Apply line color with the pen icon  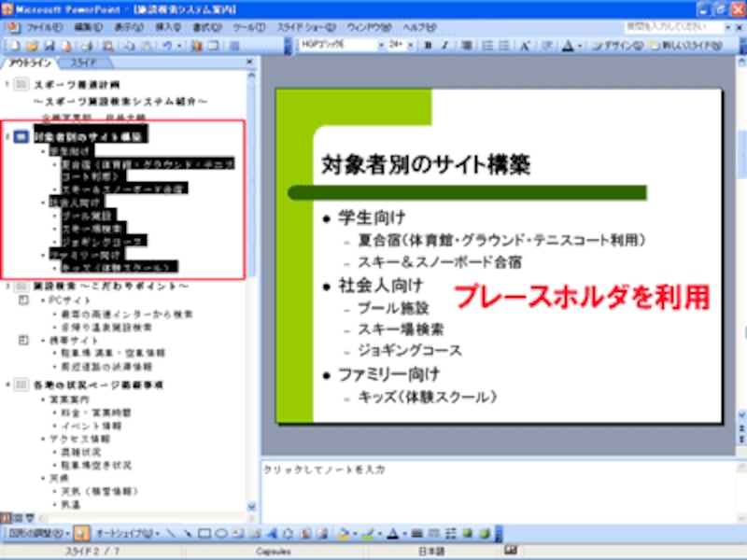(x=368, y=533)
